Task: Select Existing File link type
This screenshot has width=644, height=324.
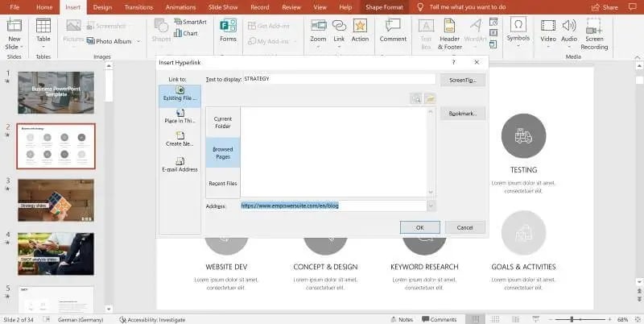Action: coord(180,94)
